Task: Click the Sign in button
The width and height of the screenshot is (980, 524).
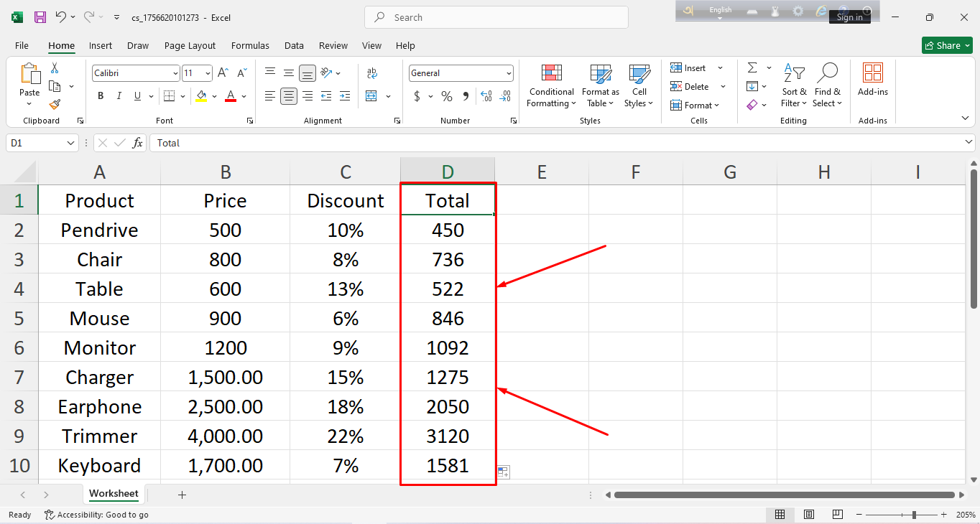Action: click(x=849, y=17)
